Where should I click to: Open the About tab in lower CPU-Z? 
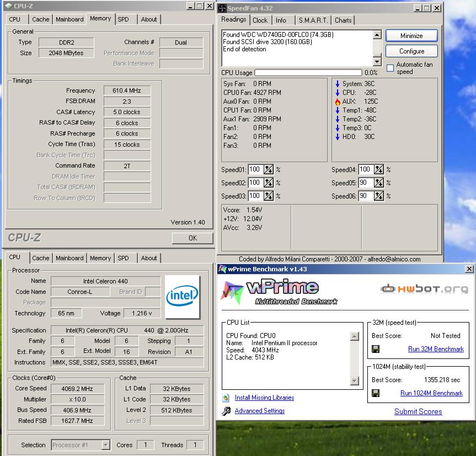point(149,258)
